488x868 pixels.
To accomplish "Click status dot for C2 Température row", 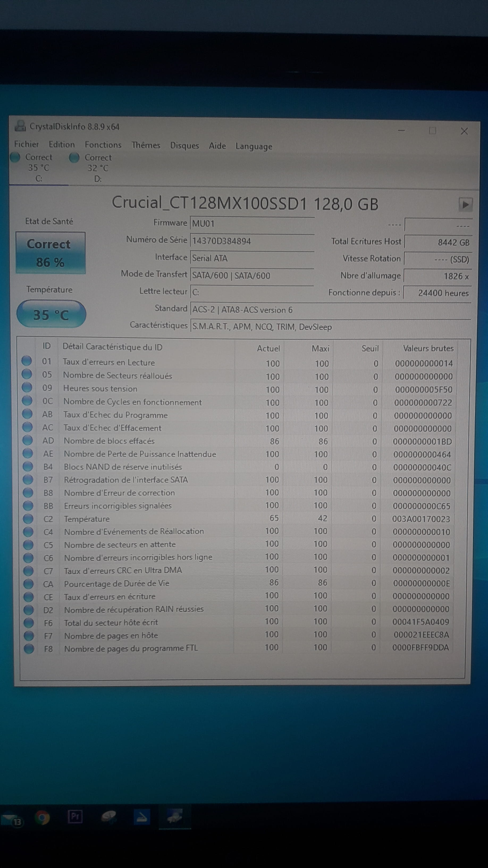I will 28,519.
